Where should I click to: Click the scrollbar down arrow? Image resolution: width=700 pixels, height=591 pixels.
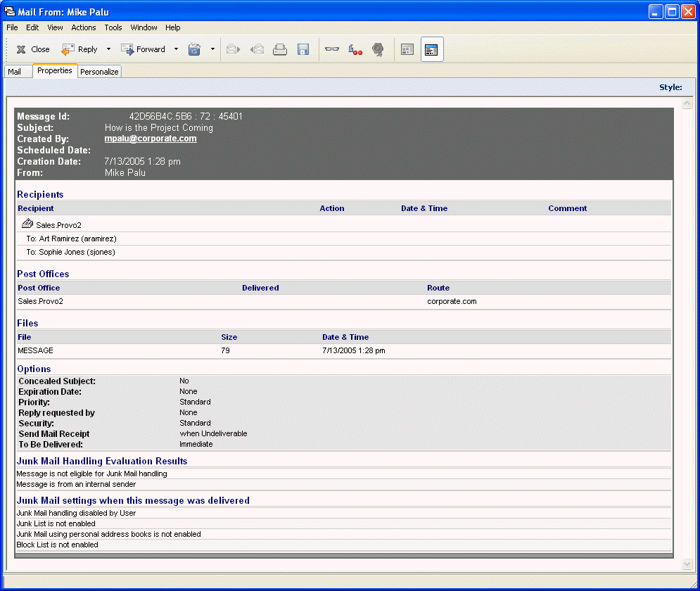687,564
